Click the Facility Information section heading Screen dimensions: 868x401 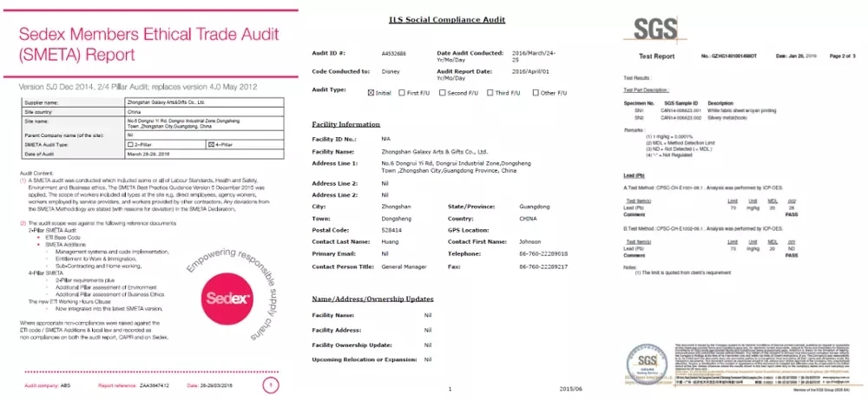tap(346, 124)
